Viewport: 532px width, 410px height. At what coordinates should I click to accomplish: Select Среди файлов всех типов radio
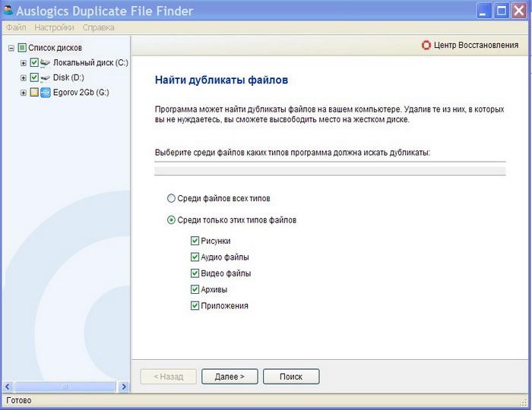pyautogui.click(x=171, y=198)
